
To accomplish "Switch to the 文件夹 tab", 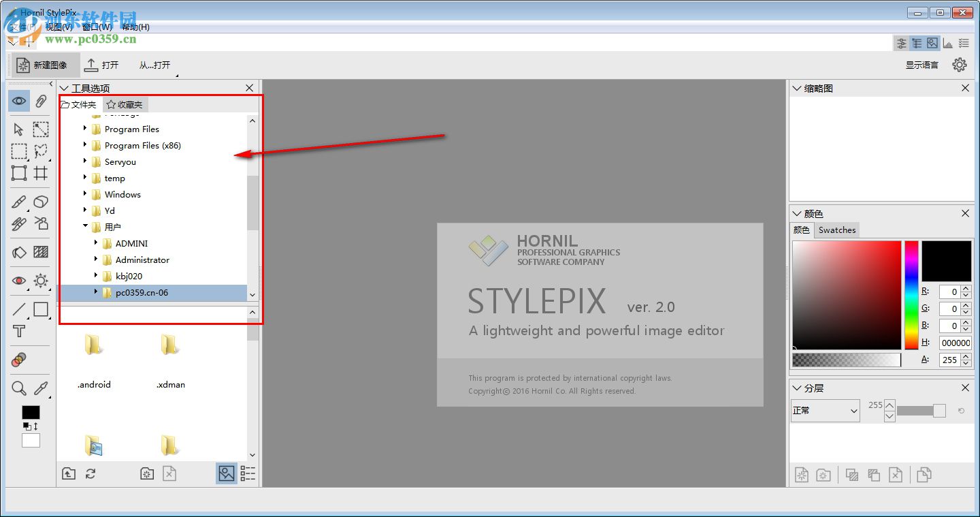I will 80,104.
